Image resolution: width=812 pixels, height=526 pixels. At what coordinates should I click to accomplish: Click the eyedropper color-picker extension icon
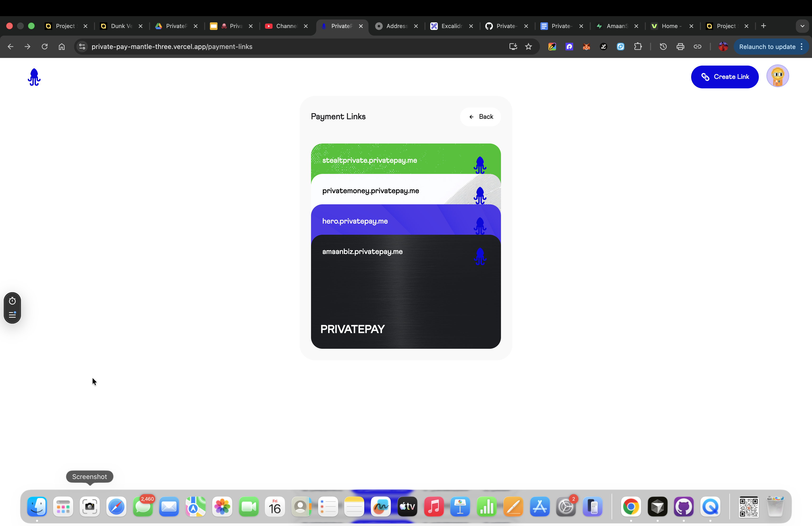pos(552,47)
